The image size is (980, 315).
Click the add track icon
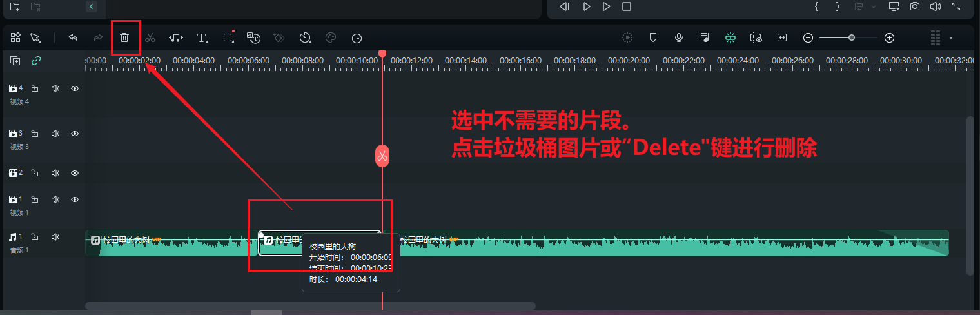click(15, 61)
